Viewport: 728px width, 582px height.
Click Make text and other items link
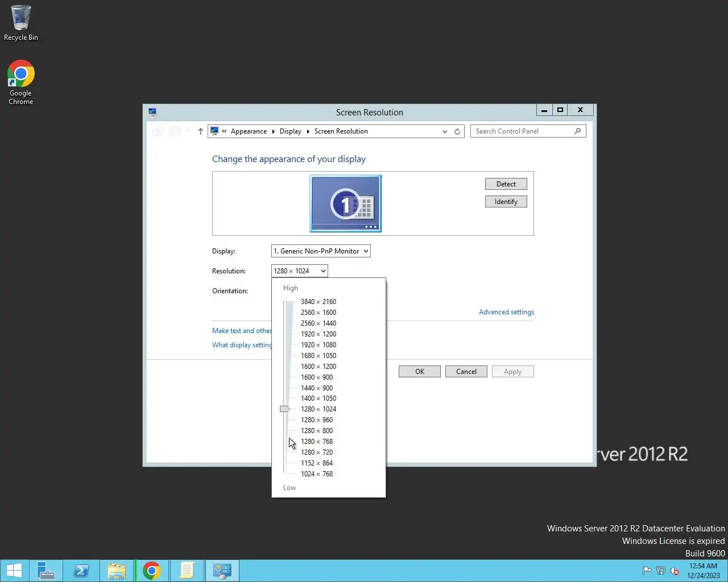[x=242, y=331]
